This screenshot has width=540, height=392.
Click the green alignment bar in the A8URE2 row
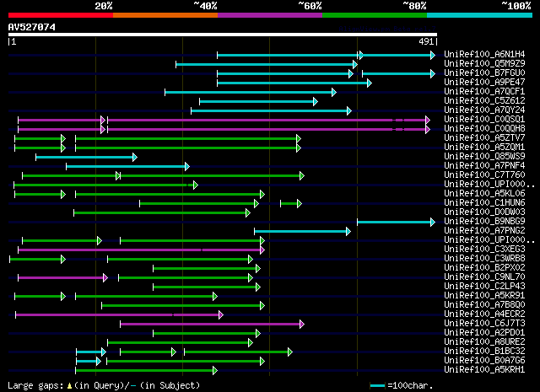click(x=180, y=343)
